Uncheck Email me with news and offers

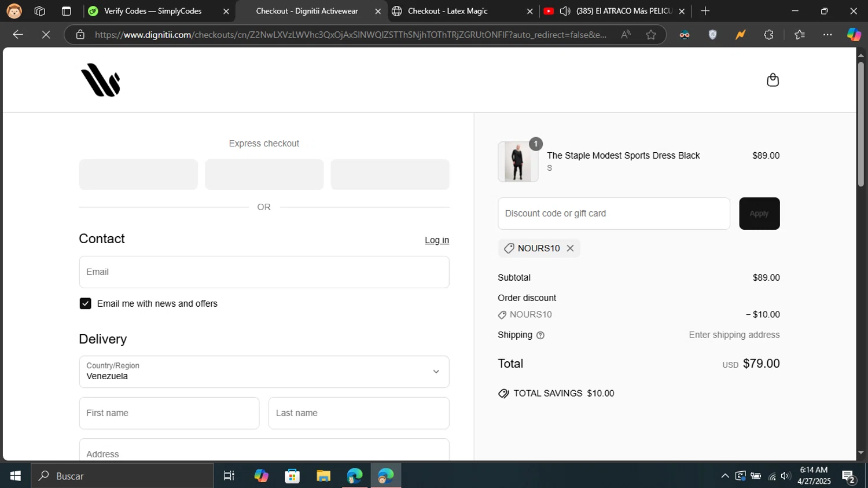pyautogui.click(x=85, y=304)
